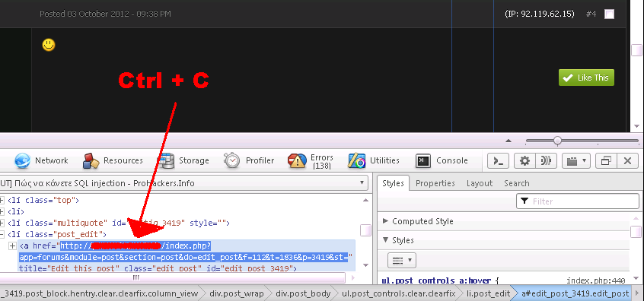Image resolution: width=644 pixels, height=301 pixels.
Task: Open the style list options dropdown
Action: pos(402,260)
